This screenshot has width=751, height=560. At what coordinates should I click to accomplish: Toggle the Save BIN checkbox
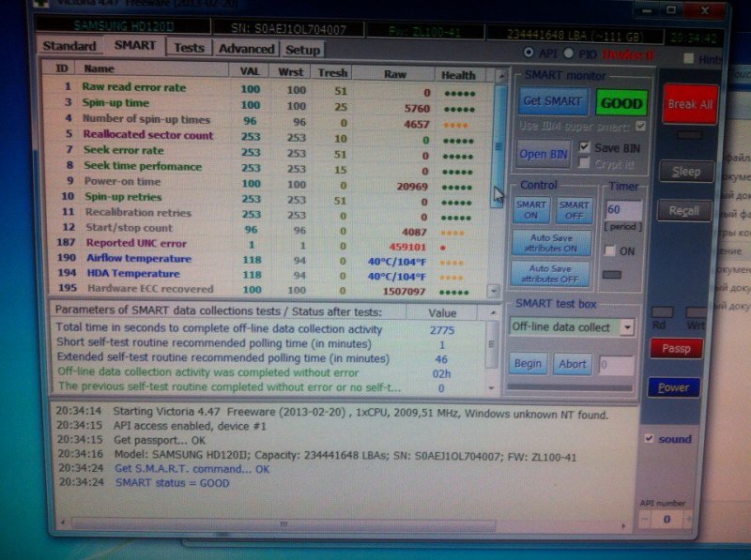click(585, 147)
